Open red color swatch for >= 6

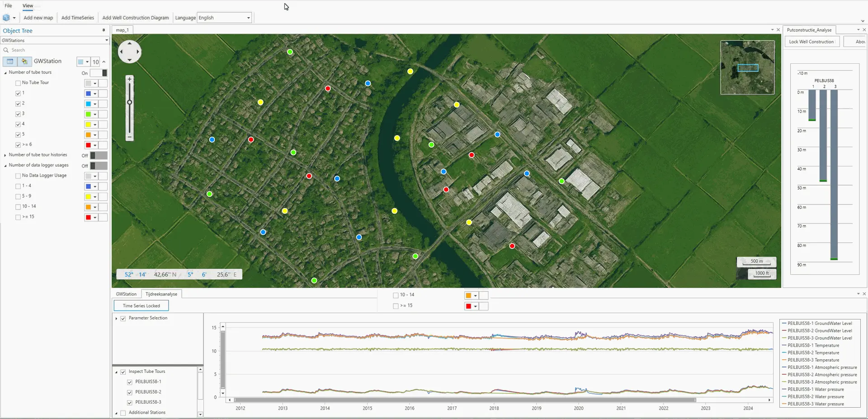(x=91, y=145)
